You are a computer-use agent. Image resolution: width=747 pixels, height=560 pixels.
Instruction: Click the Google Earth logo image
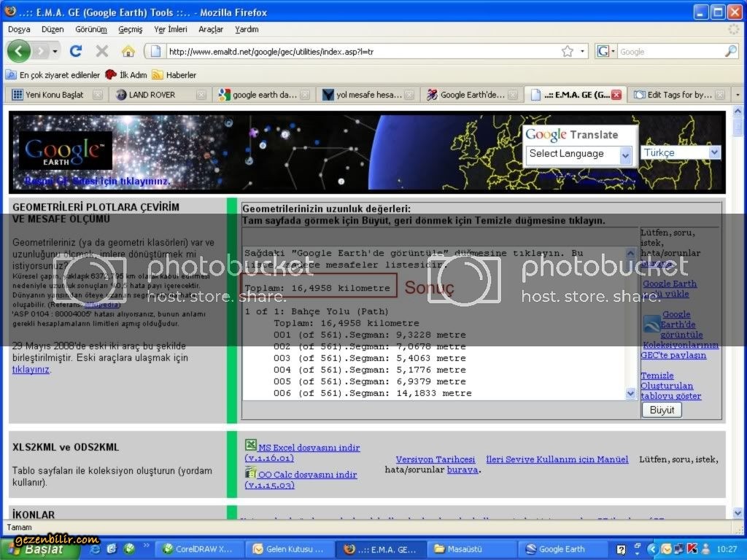pos(66,150)
